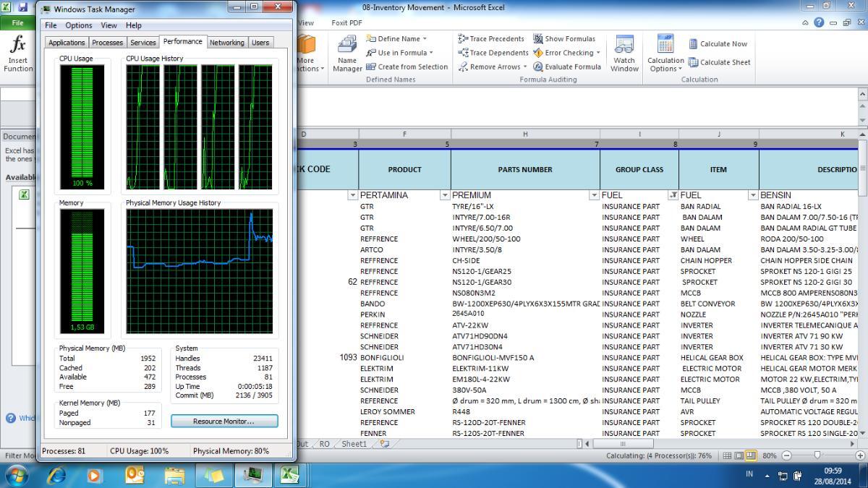Open Task Manager View menu
The width and height of the screenshot is (868, 488).
point(109,25)
